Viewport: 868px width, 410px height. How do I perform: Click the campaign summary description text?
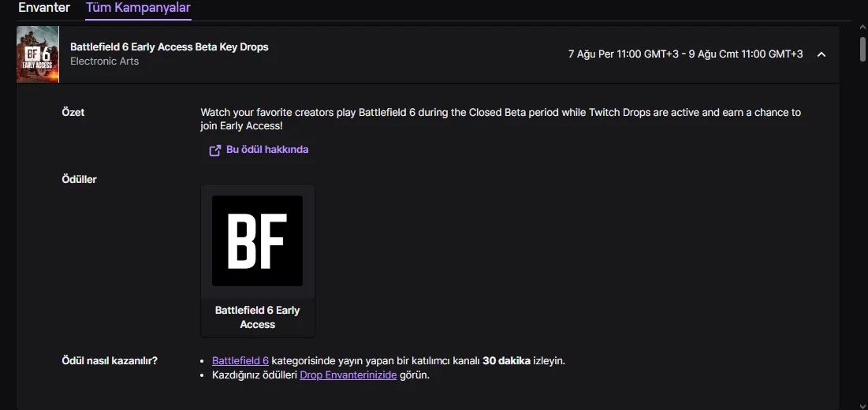(x=501, y=119)
